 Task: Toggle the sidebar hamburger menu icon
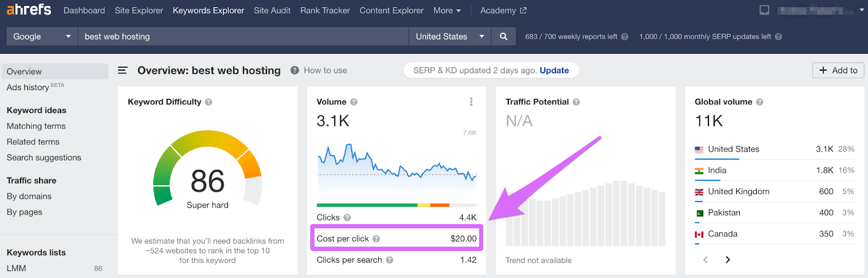coord(123,71)
